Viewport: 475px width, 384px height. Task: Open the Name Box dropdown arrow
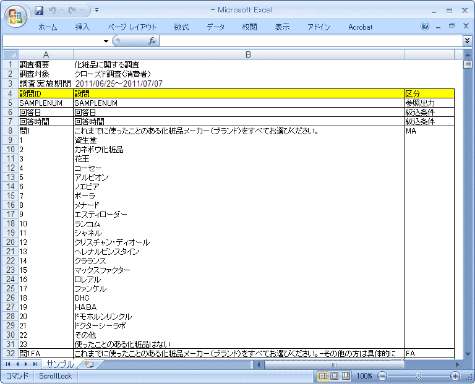(106, 41)
